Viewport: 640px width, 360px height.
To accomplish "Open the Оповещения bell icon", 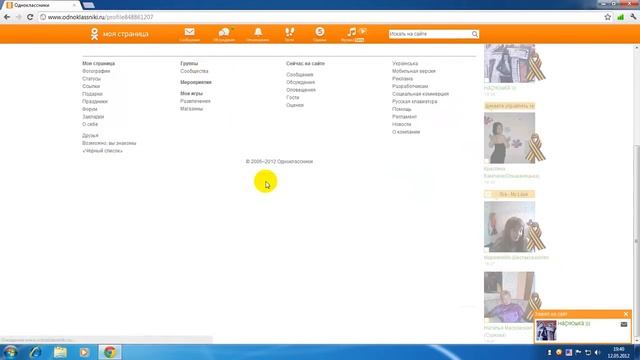I will point(258,32).
